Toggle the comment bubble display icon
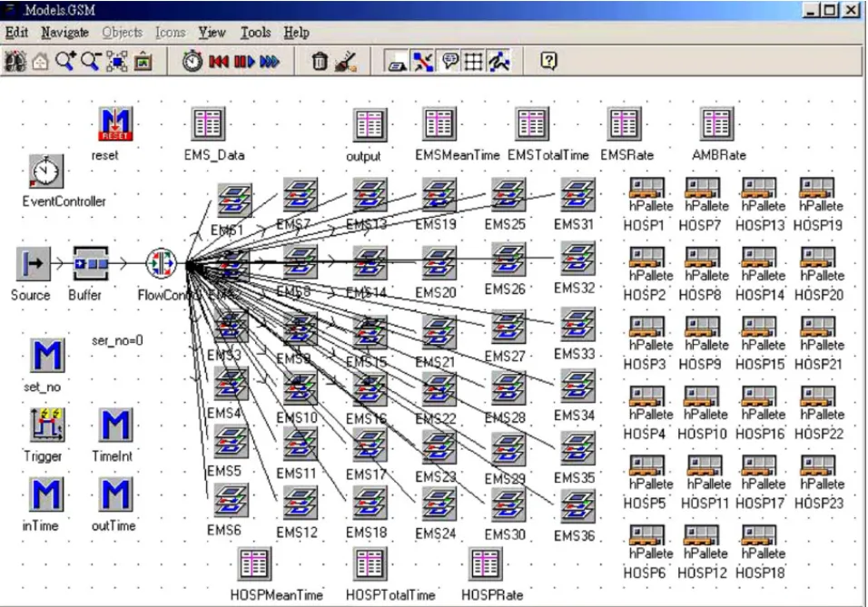 pos(449,61)
